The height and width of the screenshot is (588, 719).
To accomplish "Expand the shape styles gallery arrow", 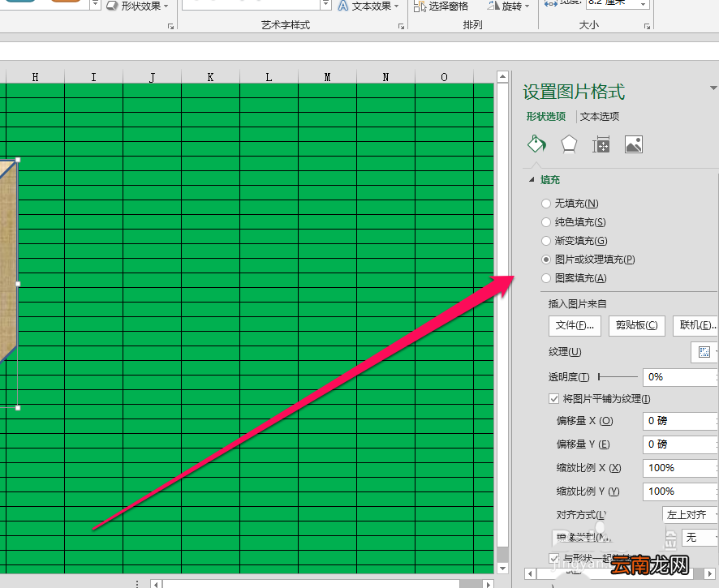I will click(96, 5).
